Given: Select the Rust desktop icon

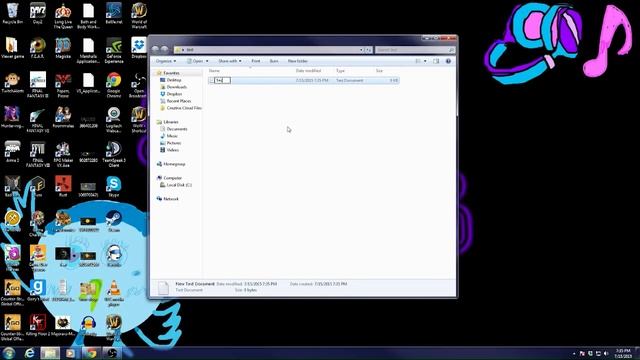Looking at the screenshot, I should tap(63, 187).
